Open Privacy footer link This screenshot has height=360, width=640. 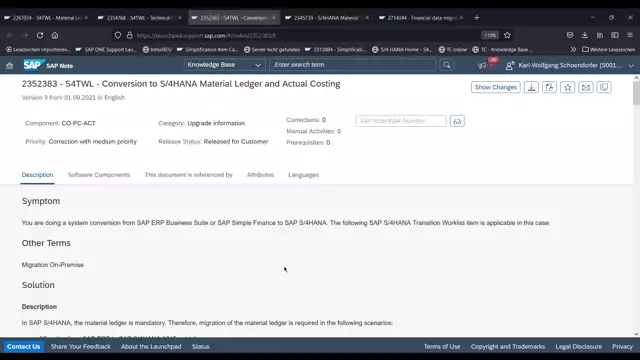pos(622,347)
